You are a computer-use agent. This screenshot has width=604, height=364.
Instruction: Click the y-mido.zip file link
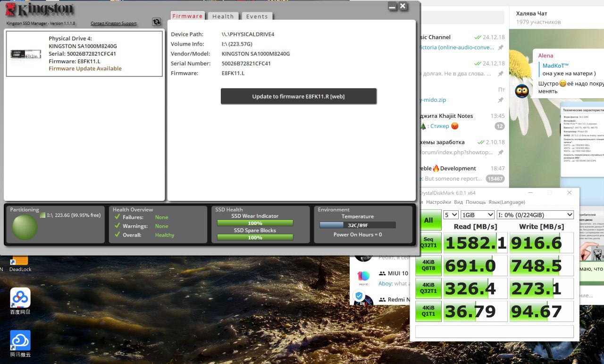tap(433, 100)
